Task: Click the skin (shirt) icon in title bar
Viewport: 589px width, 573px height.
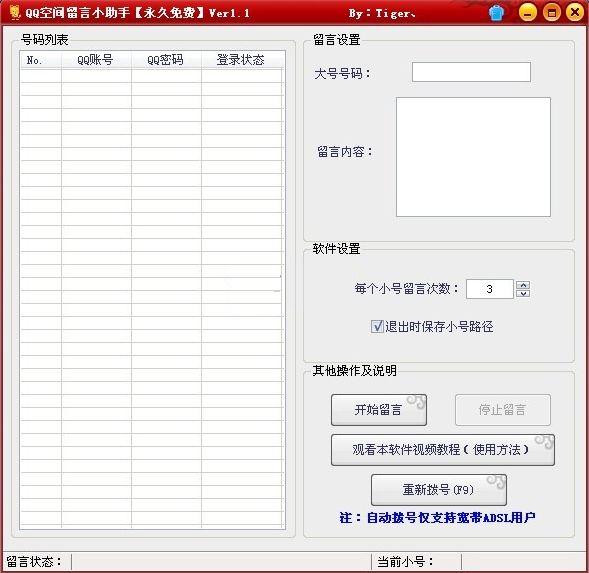Action: (496, 13)
